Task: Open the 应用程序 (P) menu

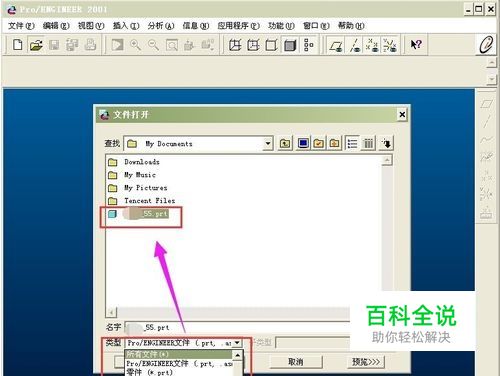Action: click(x=238, y=26)
